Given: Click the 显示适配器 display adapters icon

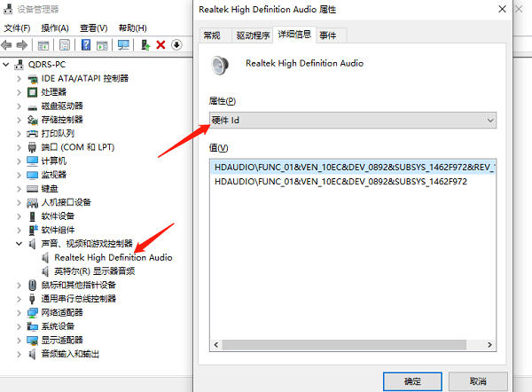Looking at the screenshot, I should pyautogui.click(x=33, y=341).
